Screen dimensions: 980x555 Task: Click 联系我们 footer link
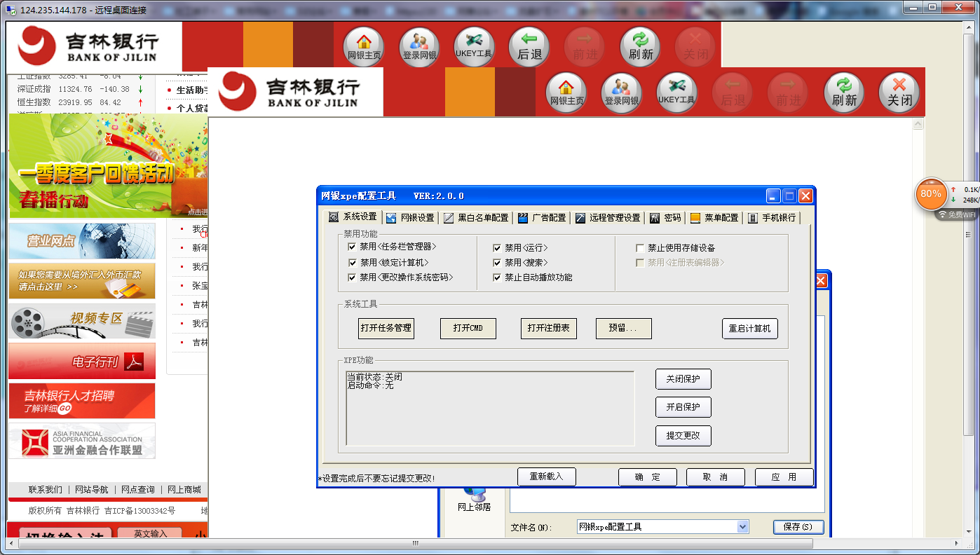(45, 490)
